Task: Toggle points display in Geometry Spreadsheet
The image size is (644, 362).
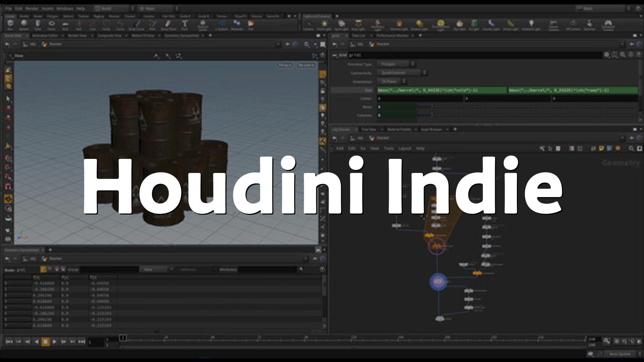Action: pyautogui.click(x=43, y=269)
